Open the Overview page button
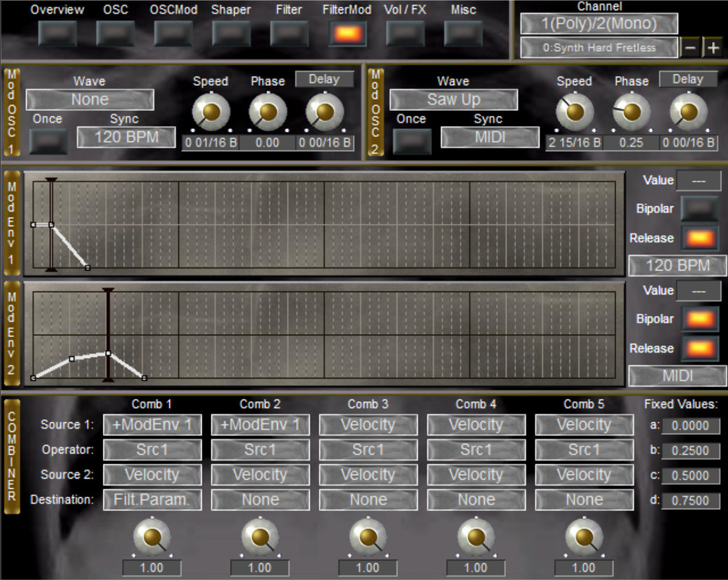Viewport: 728px width, 580px height. coord(57,33)
